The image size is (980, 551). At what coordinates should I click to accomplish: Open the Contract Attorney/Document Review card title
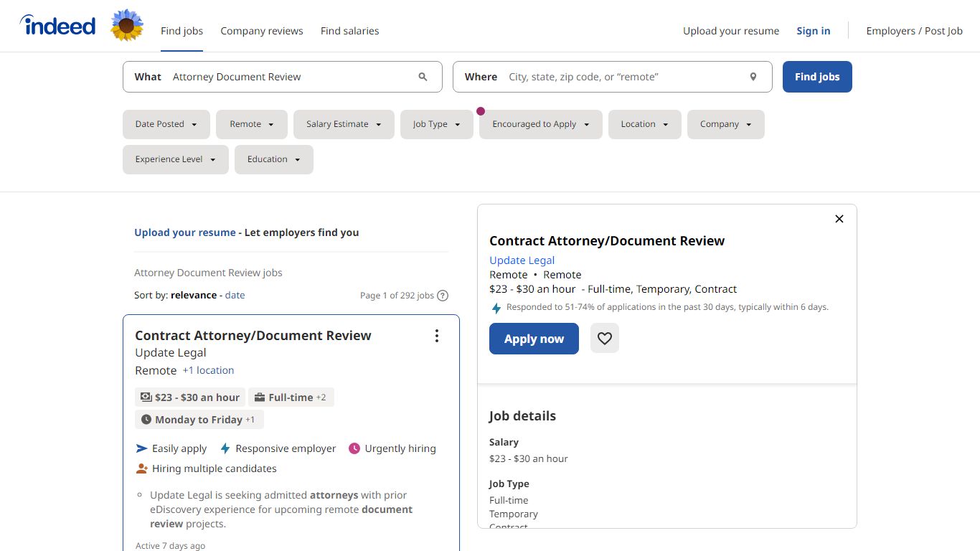tap(253, 336)
